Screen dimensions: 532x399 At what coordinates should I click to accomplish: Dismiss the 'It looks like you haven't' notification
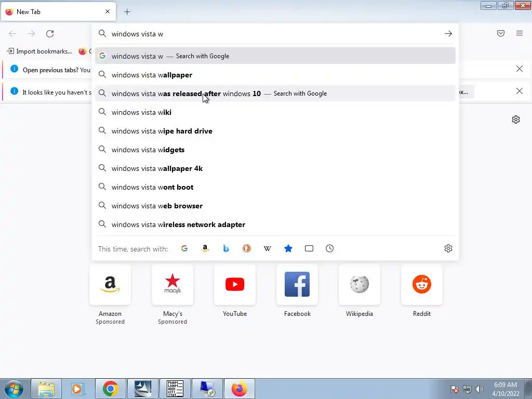519,91
